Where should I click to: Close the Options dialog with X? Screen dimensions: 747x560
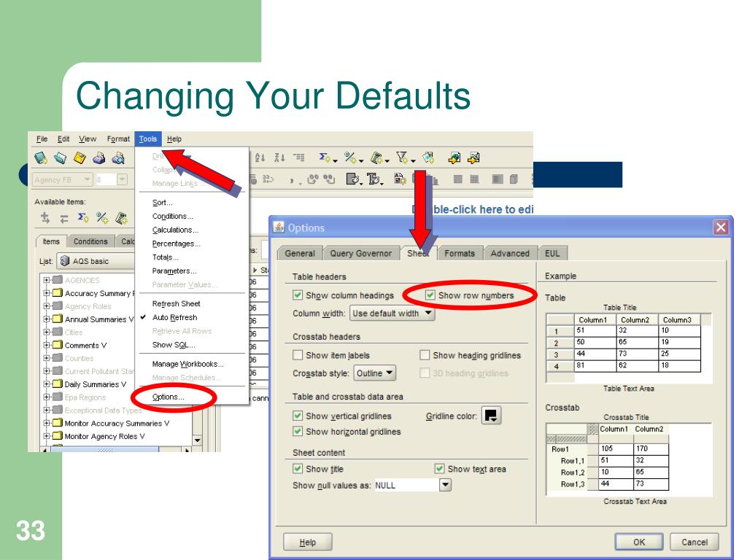[x=721, y=227]
